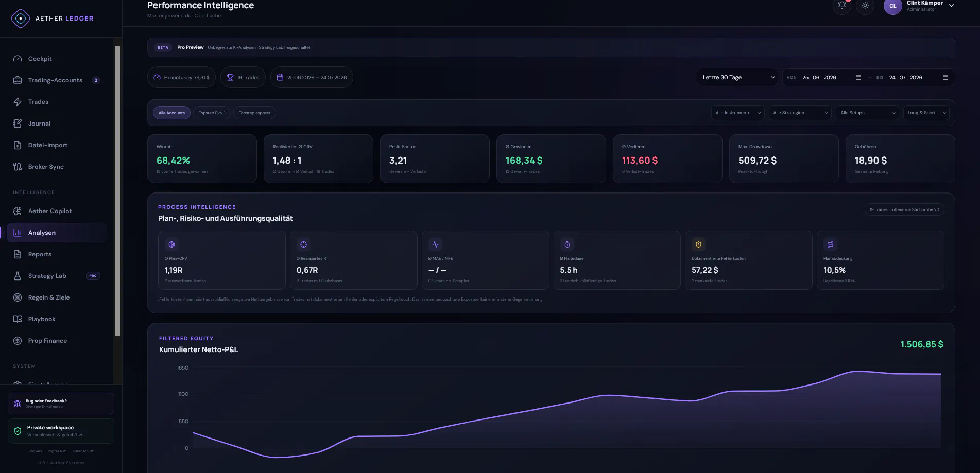Go to Trading-Accounts page

click(57, 80)
